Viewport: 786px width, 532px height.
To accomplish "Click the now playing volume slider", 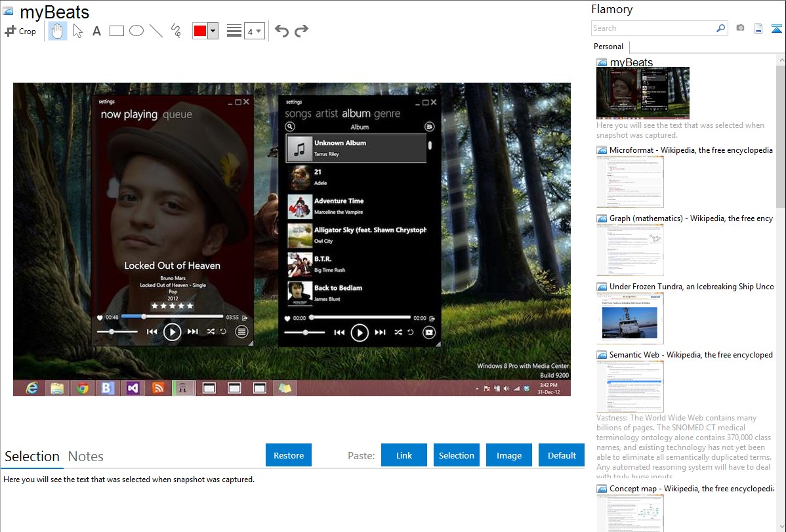I will tap(117, 332).
